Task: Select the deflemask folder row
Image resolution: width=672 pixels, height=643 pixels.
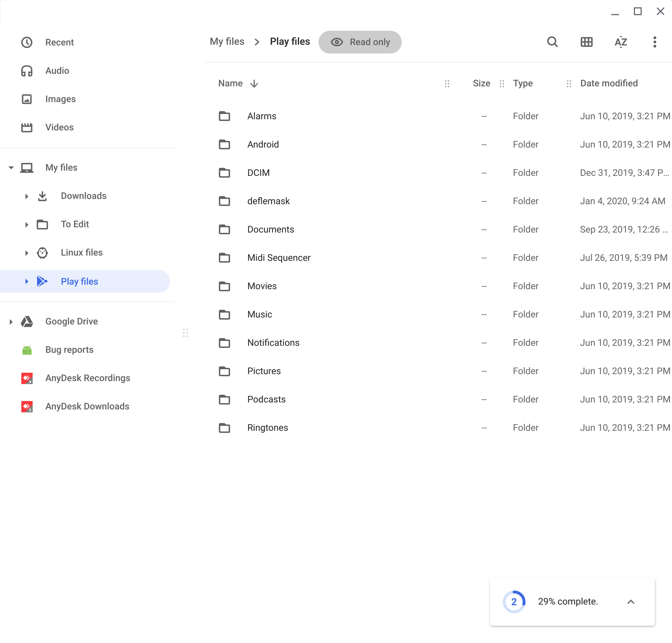Action: click(269, 201)
